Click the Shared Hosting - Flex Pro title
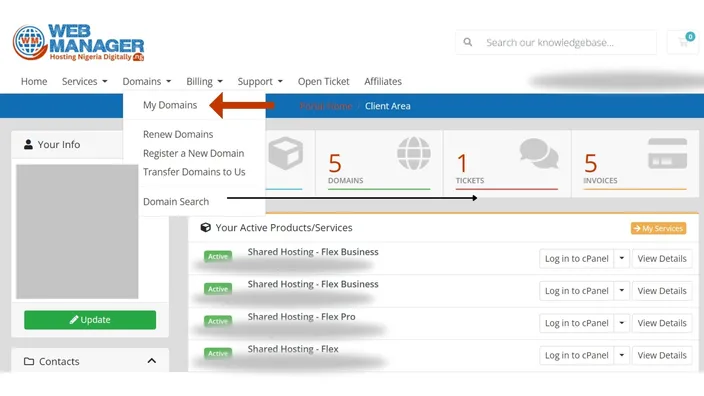 301,317
